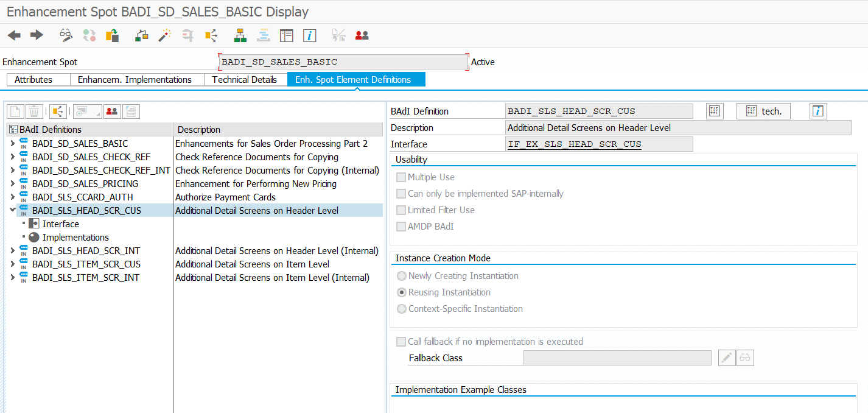Screen dimensions: 868x413
Task: Show the object hierarchy icon in top toolbar
Action: (x=240, y=35)
